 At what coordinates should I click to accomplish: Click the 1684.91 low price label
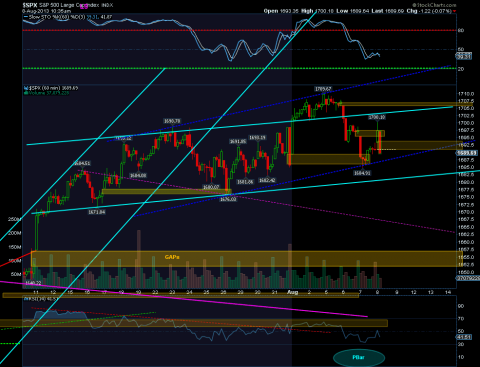click(x=362, y=173)
